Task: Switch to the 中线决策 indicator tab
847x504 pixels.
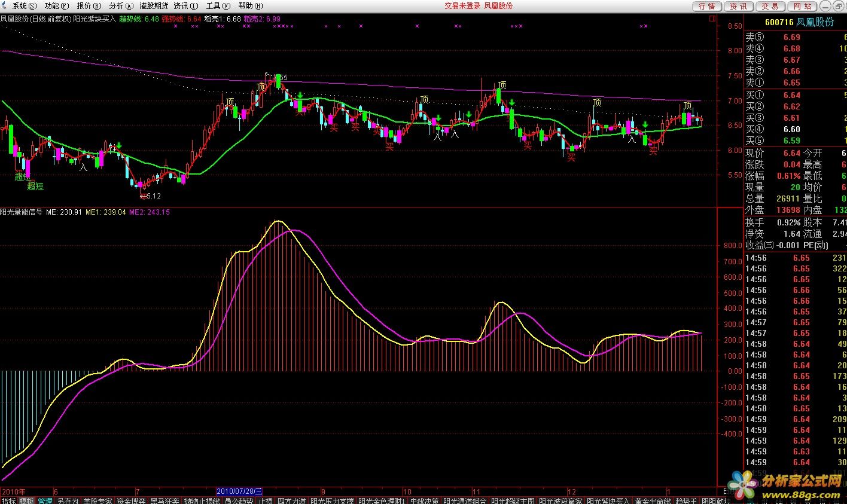Action: click(x=425, y=500)
